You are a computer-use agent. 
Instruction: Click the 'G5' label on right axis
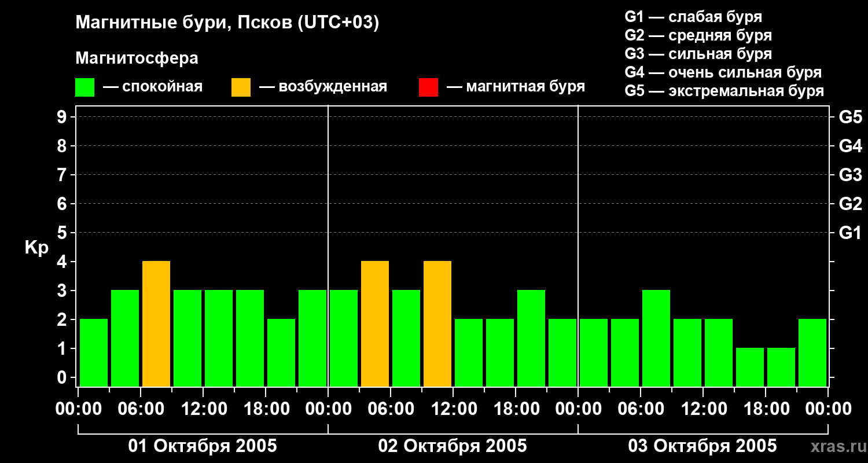pyautogui.click(x=851, y=117)
